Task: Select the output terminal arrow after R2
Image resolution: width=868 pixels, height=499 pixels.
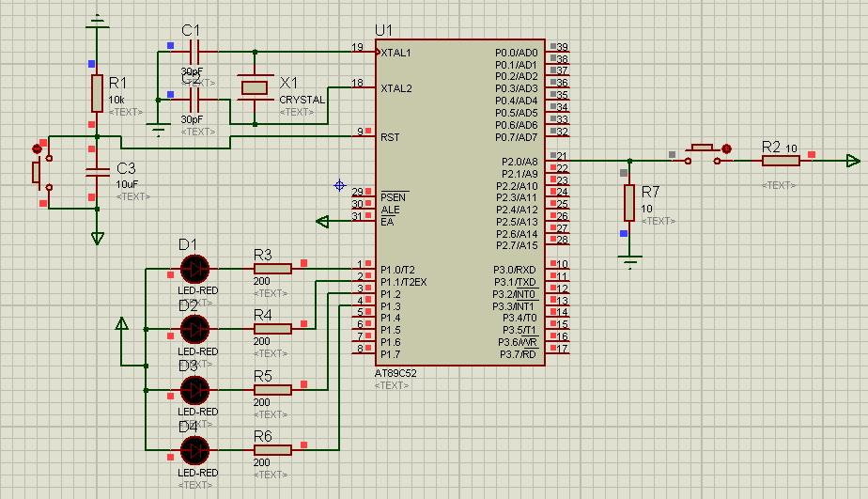Action: (853, 161)
